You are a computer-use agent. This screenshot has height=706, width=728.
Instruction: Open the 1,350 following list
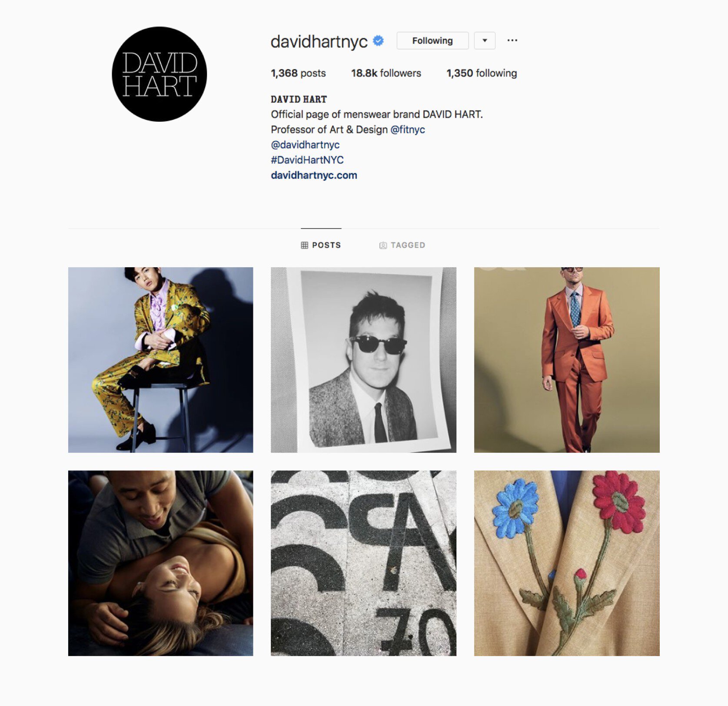[x=482, y=73]
